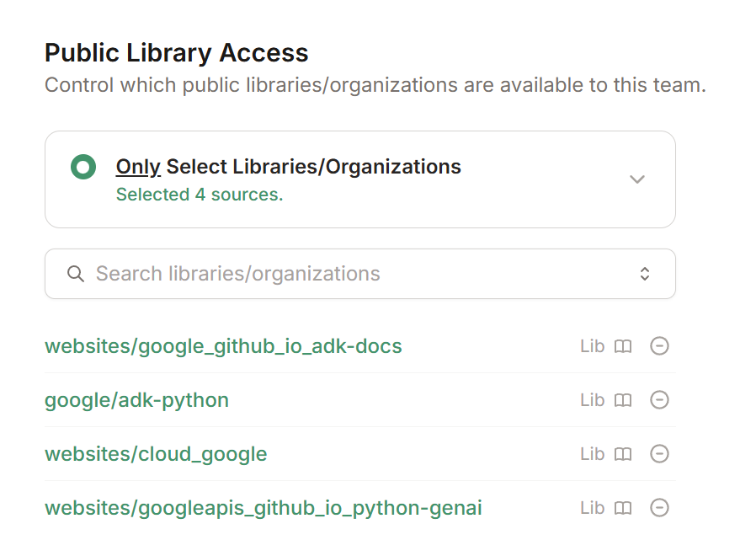Expand the access mode chevron dropdown
This screenshot has height=556, width=756.
coord(637,179)
